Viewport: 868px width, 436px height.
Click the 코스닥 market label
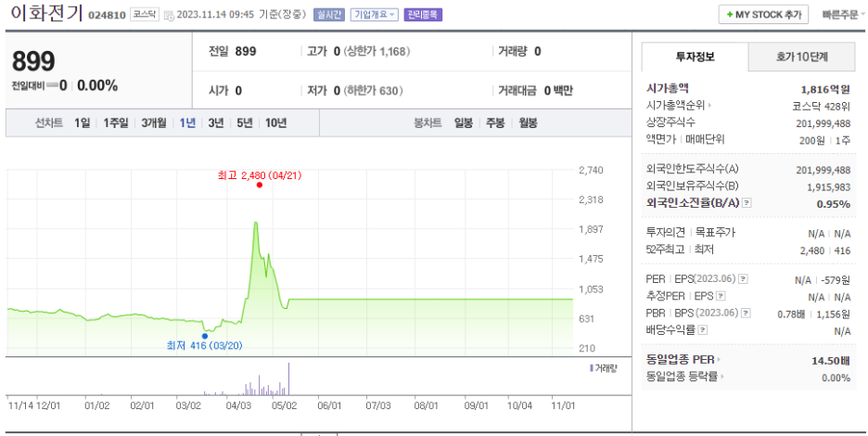coord(145,15)
